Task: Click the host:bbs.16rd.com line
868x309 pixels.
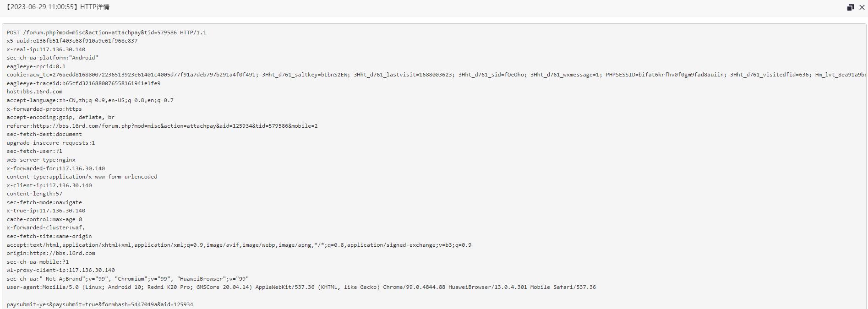Action: click(x=34, y=92)
